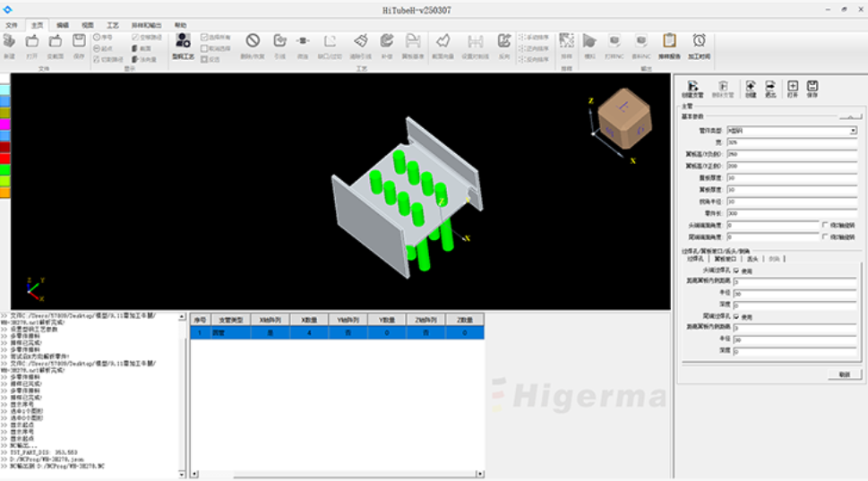Image resolution: width=868 pixels, height=481 pixels.
Task: Expand the 基本参数 section button
Action: coord(849,116)
